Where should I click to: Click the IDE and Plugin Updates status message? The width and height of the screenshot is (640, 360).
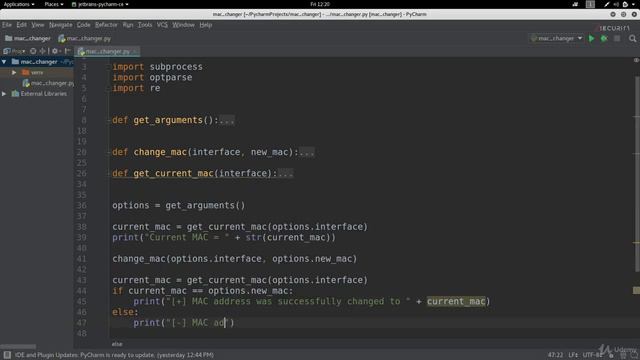114,355
